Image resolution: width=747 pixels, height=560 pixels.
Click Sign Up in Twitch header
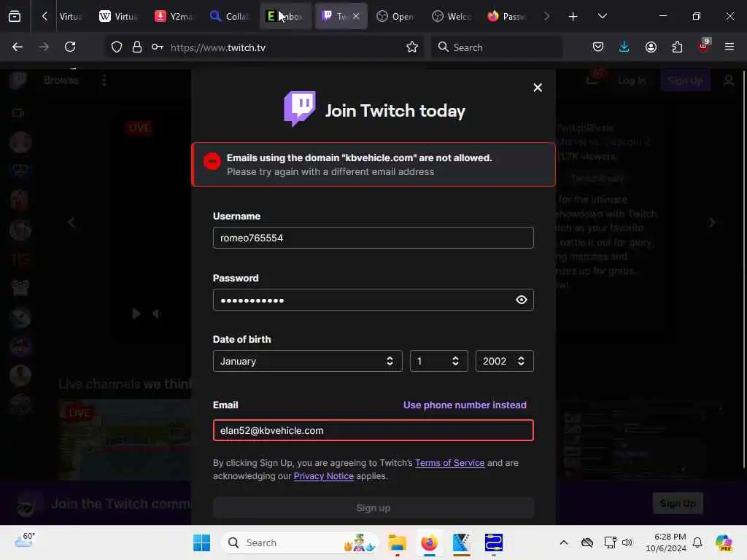point(685,80)
